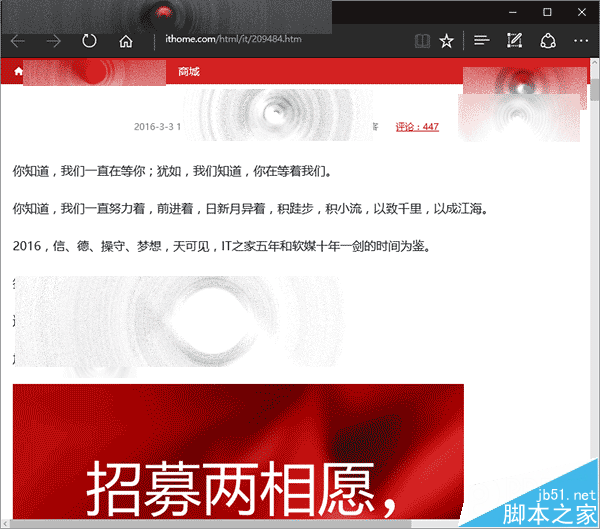The height and width of the screenshot is (529, 600).
Task: Open the Share icon
Action: (548, 41)
